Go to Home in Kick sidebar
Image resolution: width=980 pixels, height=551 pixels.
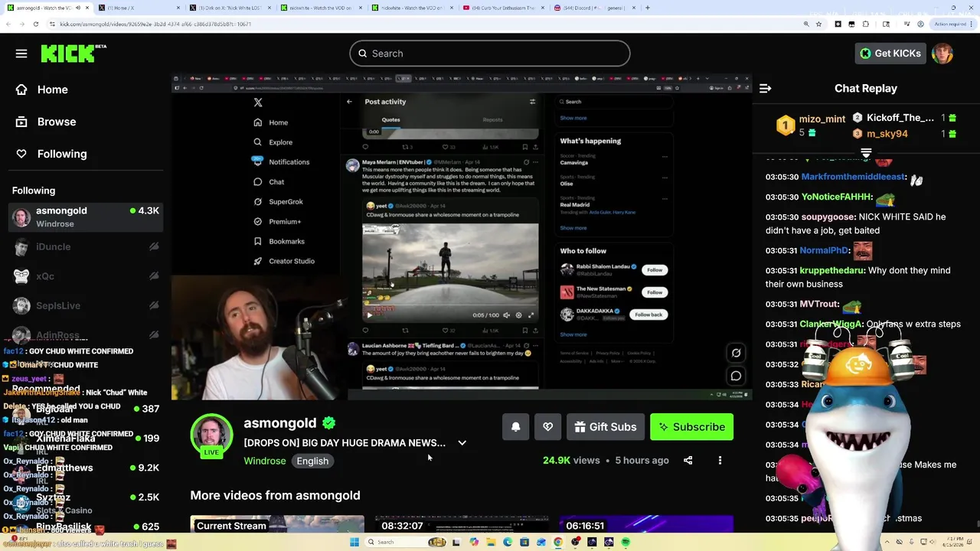52,90
